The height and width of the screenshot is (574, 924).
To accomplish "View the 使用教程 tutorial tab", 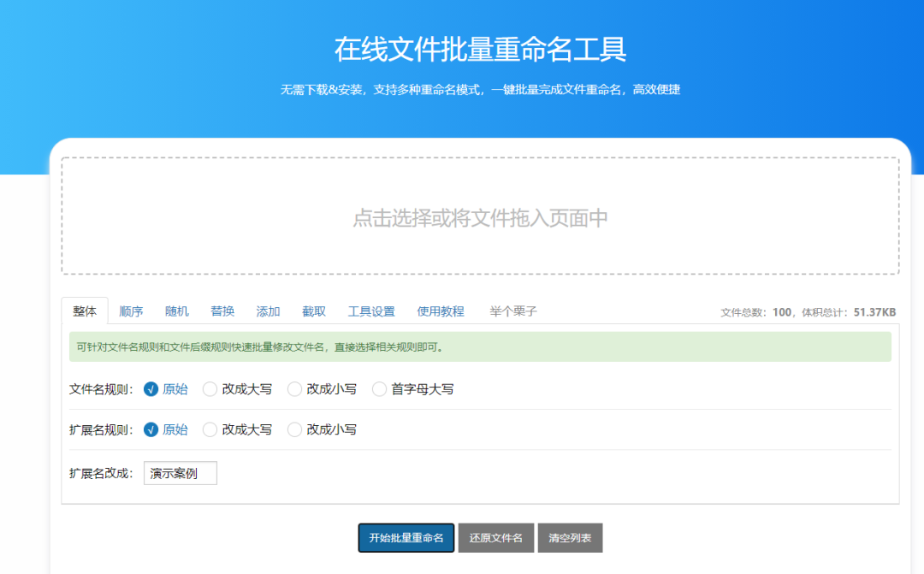I will coord(441,311).
